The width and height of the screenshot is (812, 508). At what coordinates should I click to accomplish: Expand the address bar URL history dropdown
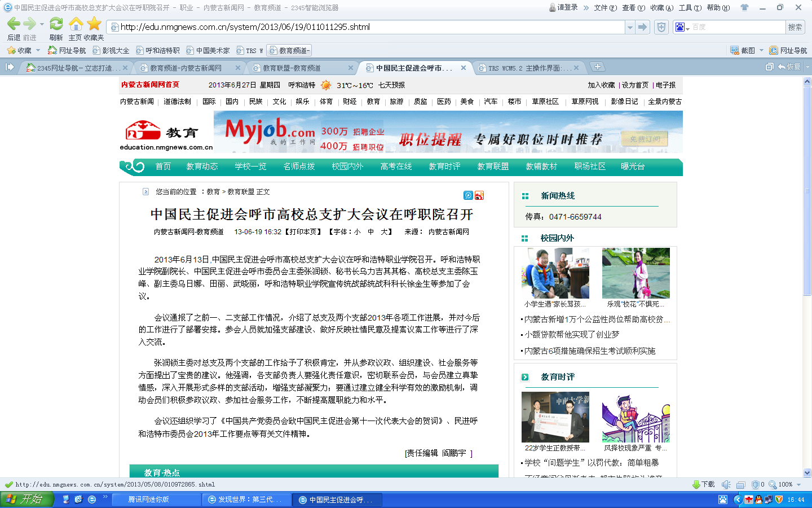point(629,27)
